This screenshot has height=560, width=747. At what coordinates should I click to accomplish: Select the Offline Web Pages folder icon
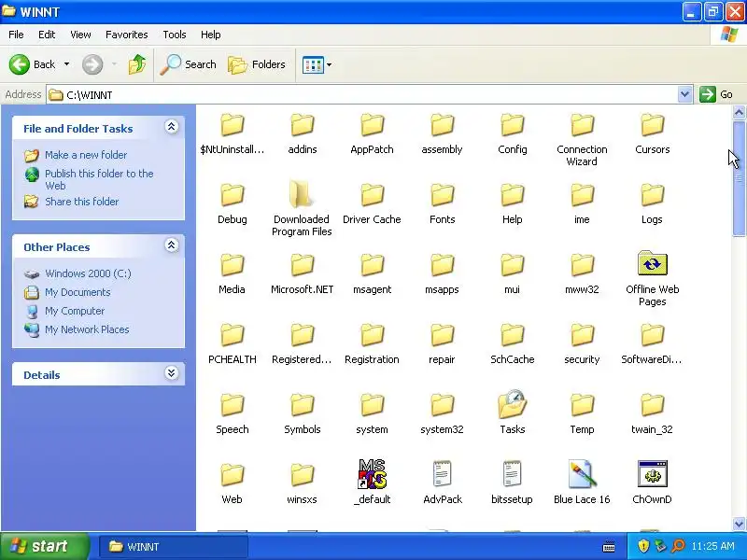click(652, 263)
